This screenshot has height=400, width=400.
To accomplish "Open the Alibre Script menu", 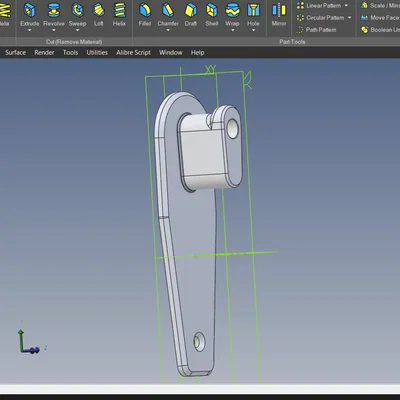I will pos(133,53).
